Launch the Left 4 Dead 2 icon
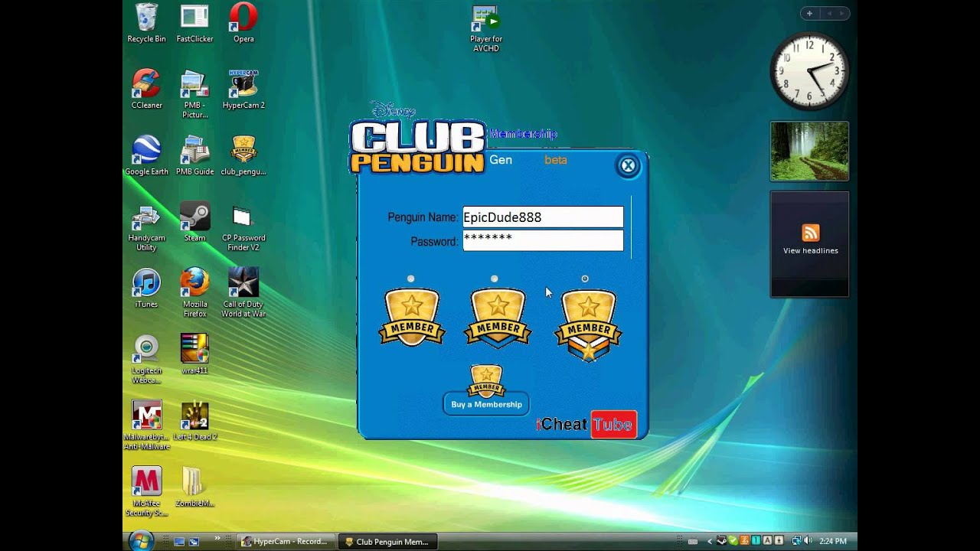The width and height of the screenshot is (980, 551). (x=194, y=421)
